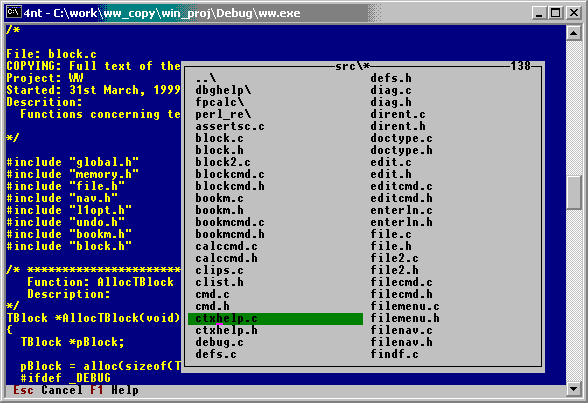Select doctype.c in the file list

(x=402, y=138)
